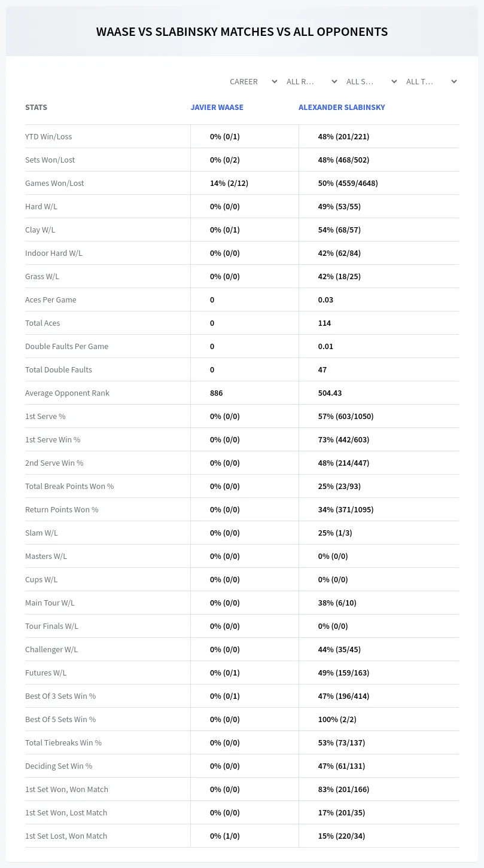Select the STATS column header

[x=36, y=108]
